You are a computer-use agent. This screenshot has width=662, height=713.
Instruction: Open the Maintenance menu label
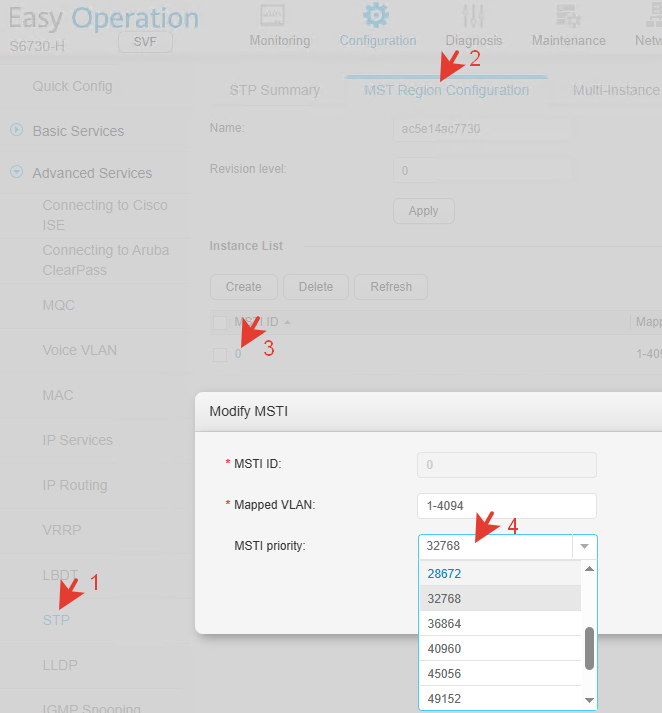(569, 40)
